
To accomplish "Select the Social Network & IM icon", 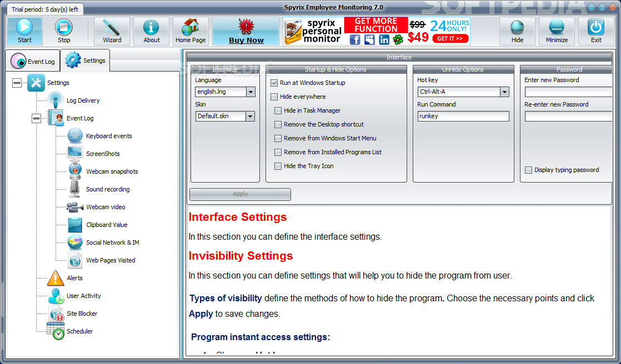I will (x=75, y=242).
